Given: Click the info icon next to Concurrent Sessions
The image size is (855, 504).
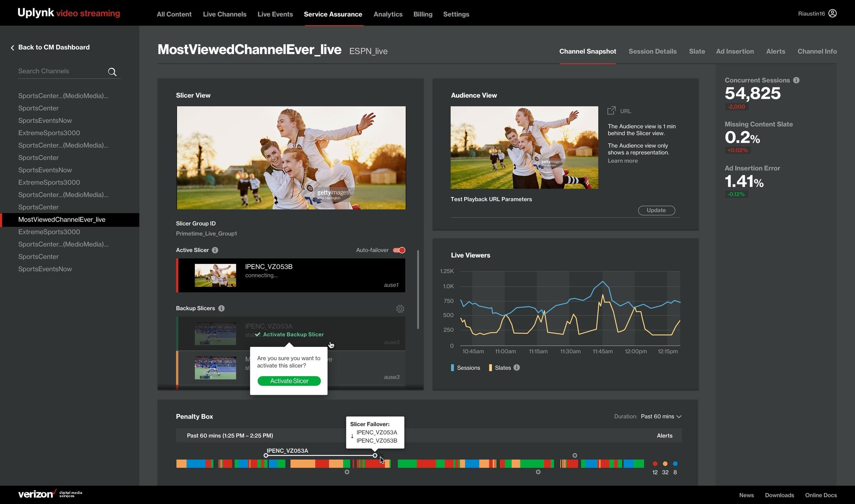Looking at the screenshot, I should coord(796,80).
